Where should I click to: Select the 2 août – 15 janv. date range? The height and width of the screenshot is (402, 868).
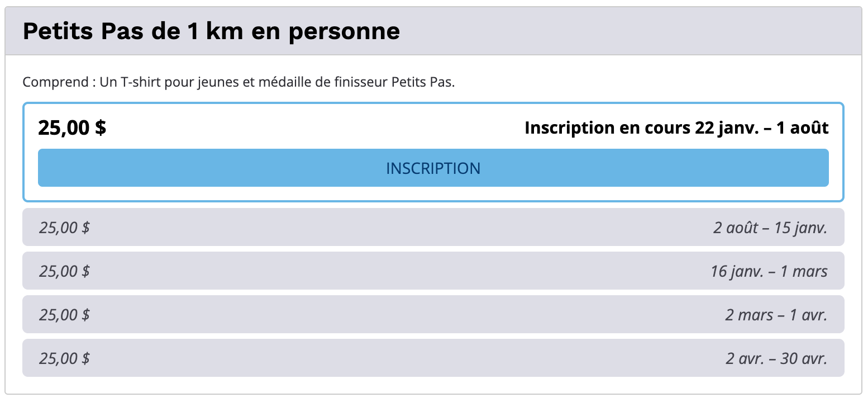[x=770, y=228]
